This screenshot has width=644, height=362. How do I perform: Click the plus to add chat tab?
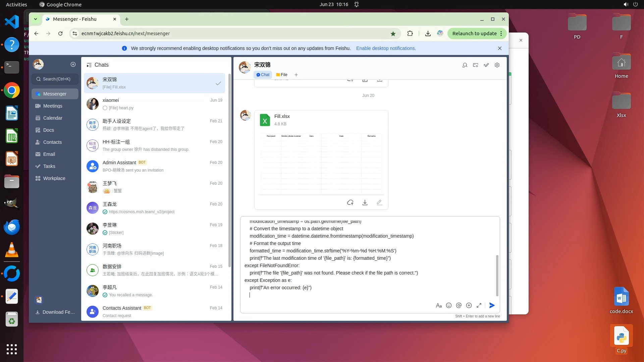[296, 75]
